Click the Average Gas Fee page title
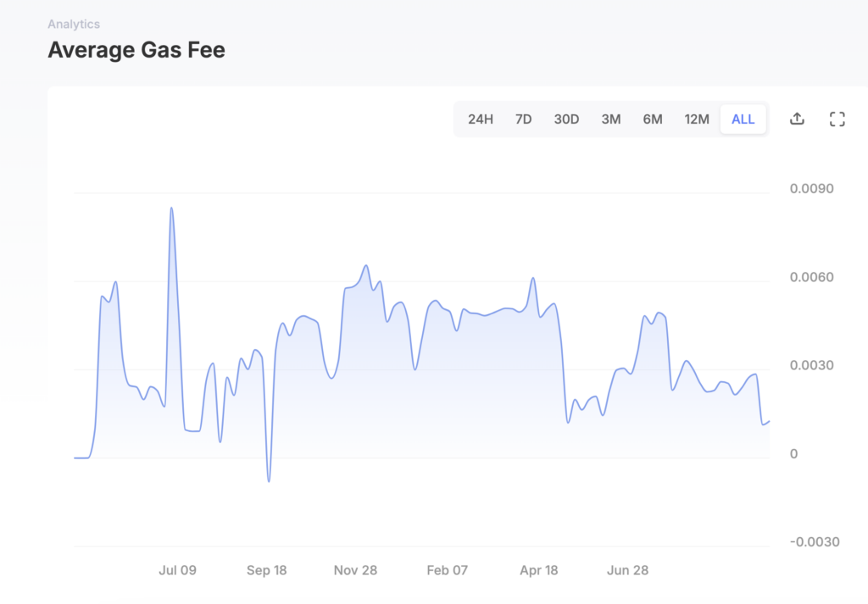The width and height of the screenshot is (868, 604). tap(136, 49)
